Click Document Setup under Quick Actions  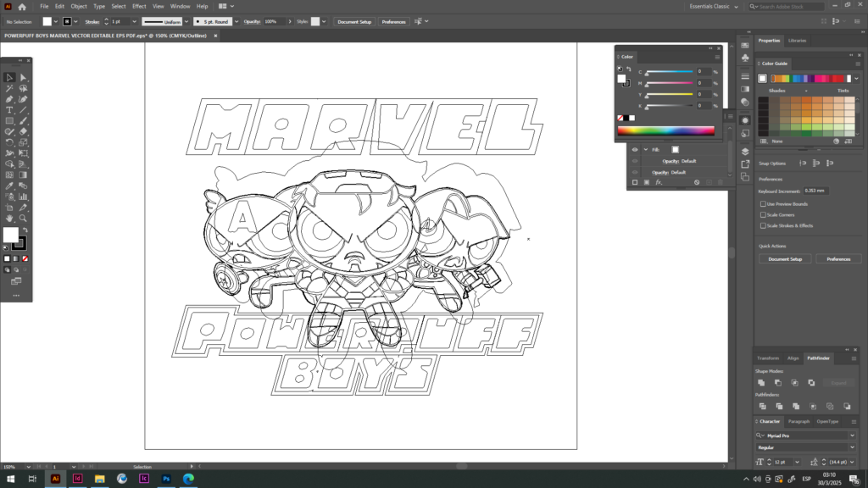(x=785, y=259)
